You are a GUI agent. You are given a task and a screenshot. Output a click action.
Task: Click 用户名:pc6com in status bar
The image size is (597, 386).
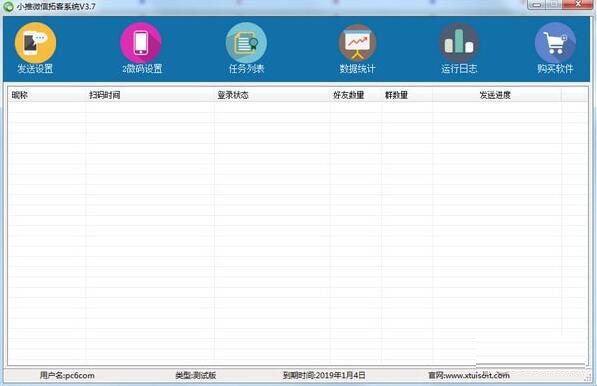(67, 375)
